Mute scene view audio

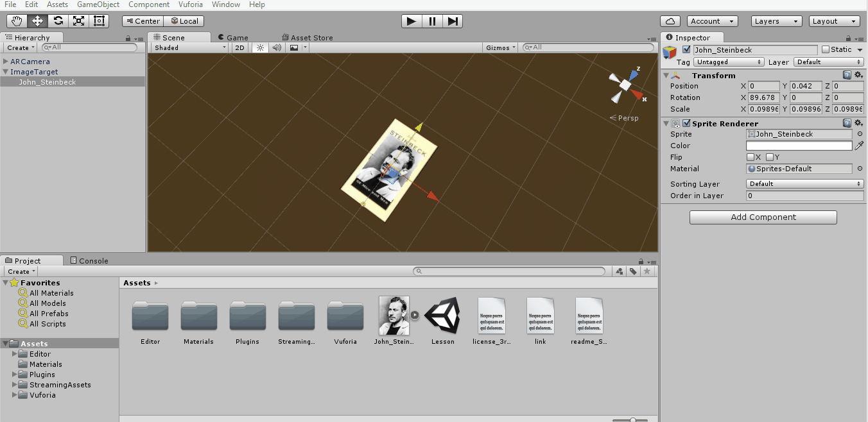(276, 47)
